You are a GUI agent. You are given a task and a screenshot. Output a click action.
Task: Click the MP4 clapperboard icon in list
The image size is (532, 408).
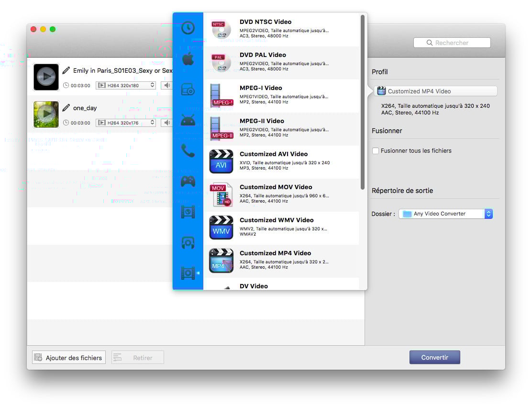(221, 261)
